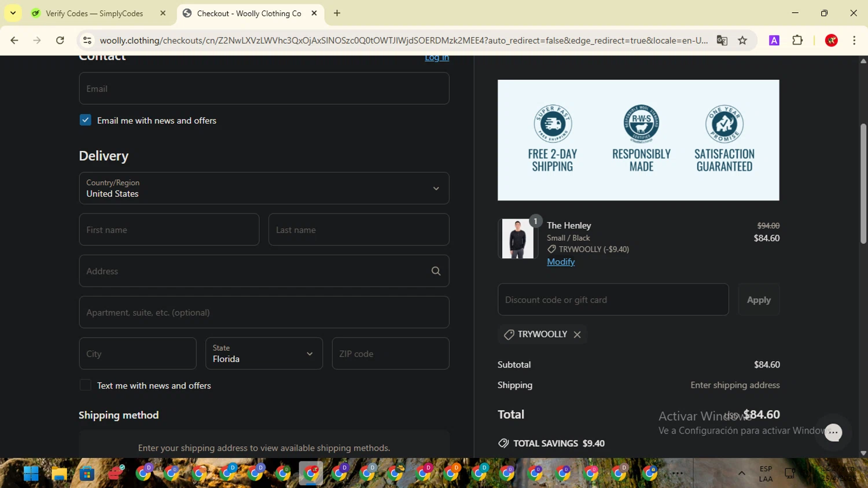Click the woolly.clothing URL in address bar
Screen dimensions: 868x488
pos(403,40)
